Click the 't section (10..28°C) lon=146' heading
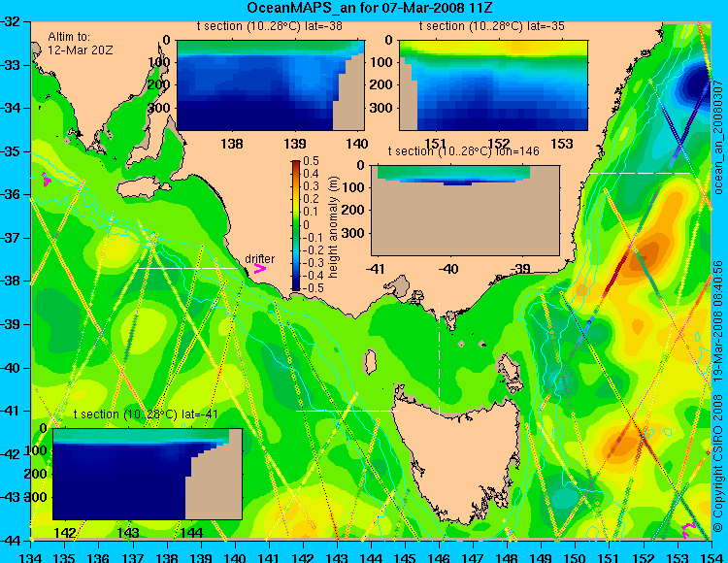The image size is (728, 563). [464, 151]
